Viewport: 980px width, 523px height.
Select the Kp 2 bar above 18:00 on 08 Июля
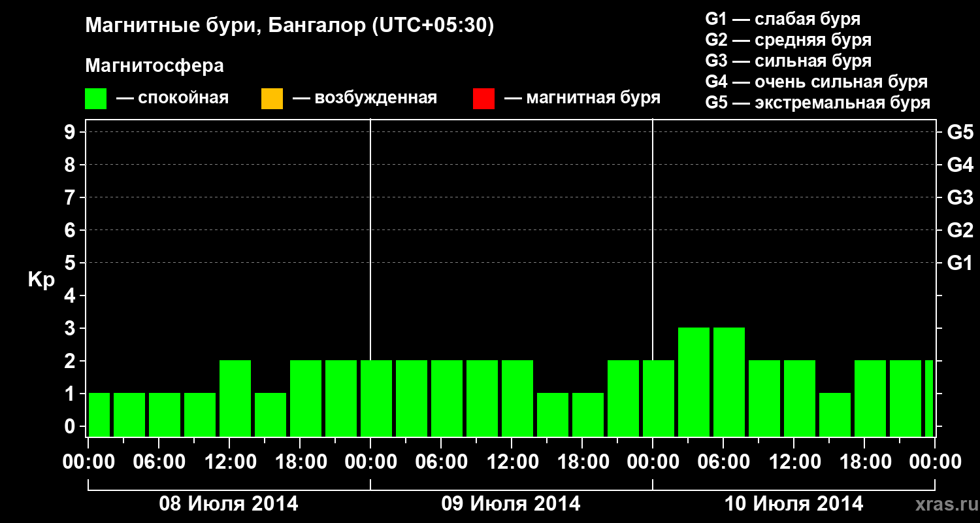click(x=306, y=398)
